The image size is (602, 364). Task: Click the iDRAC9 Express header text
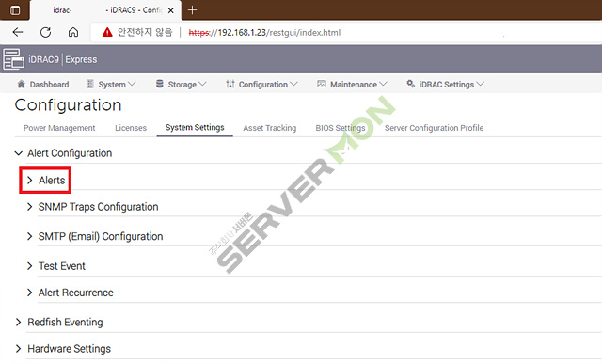pos(63,59)
